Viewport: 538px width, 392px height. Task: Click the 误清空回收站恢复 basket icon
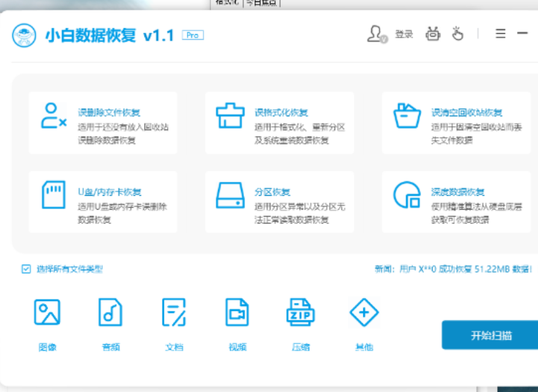(x=407, y=116)
